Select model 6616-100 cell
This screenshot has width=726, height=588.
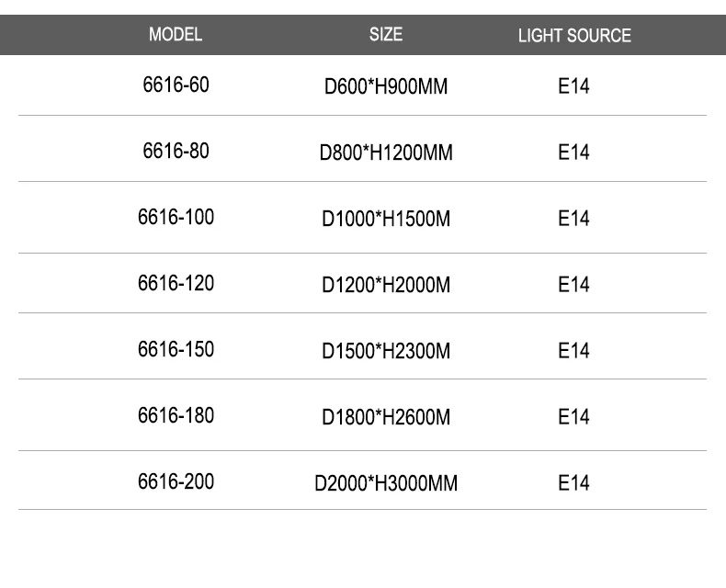point(176,218)
